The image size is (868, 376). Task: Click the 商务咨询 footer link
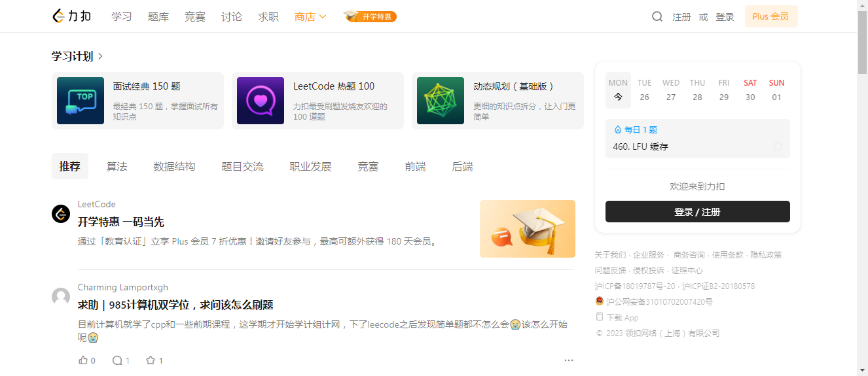tap(689, 254)
